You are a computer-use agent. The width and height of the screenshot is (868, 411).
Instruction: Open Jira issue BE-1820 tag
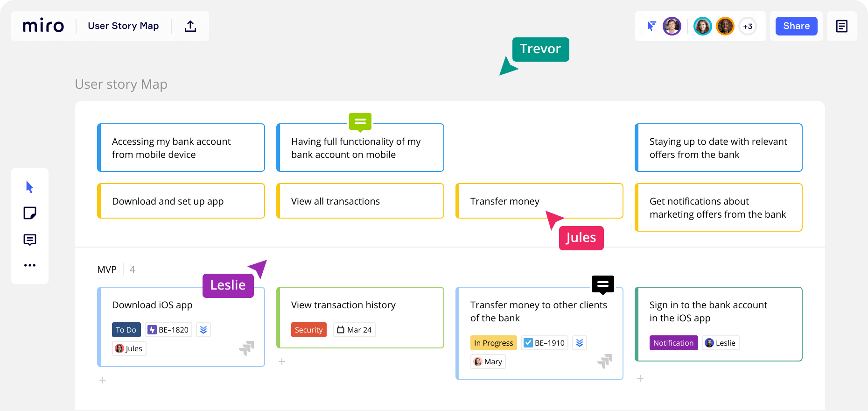coord(168,330)
